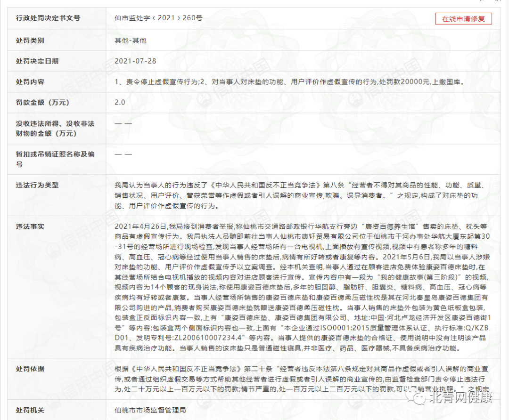The image size is (509, 420).
Task: Click the 违法行为类型 label
Action: 37,185
